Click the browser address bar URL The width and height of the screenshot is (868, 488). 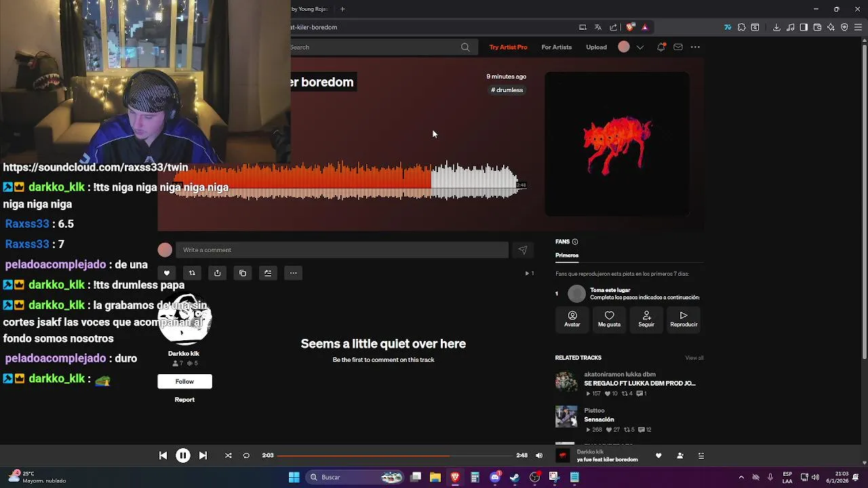[314, 27]
